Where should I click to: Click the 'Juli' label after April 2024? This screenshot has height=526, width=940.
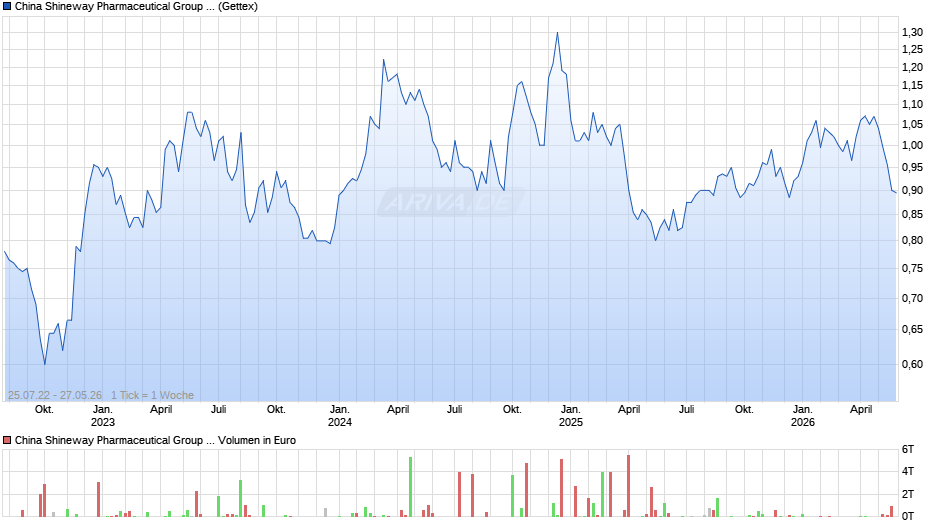pos(455,410)
